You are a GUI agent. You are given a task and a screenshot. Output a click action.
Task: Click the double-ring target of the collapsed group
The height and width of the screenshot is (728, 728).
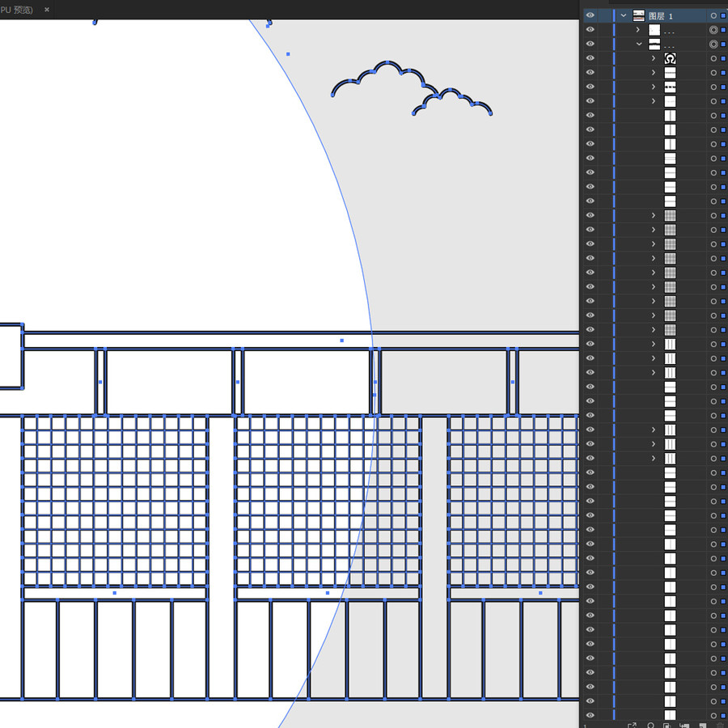[x=713, y=30]
